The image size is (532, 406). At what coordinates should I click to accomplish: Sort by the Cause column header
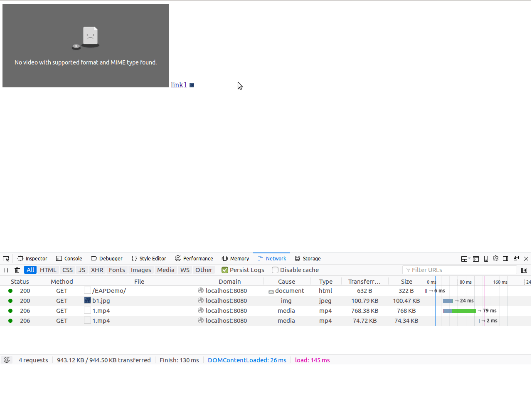pyautogui.click(x=287, y=282)
